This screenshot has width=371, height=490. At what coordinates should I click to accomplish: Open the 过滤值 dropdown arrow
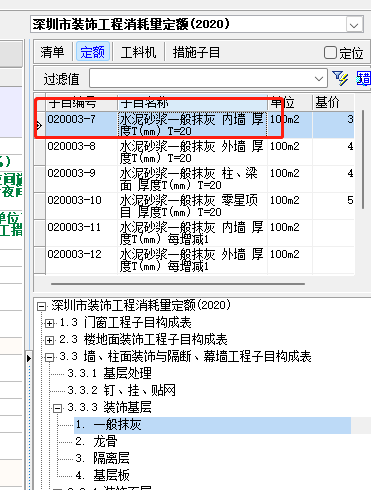(x=319, y=79)
